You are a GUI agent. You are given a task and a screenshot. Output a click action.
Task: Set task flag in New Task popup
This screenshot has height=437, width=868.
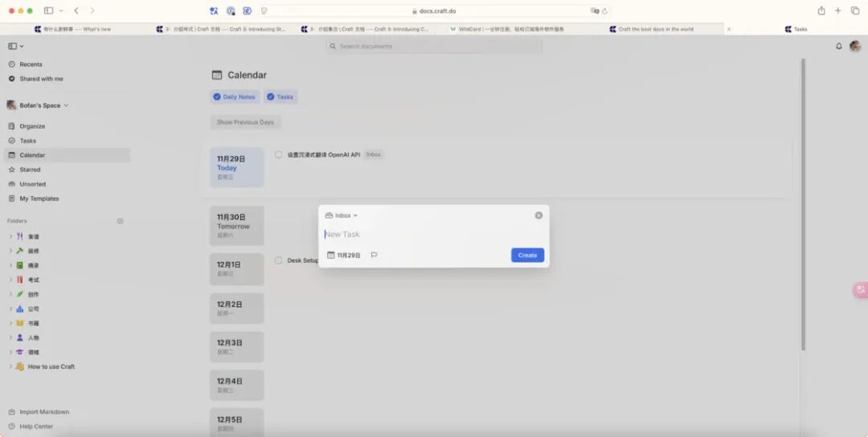(375, 255)
